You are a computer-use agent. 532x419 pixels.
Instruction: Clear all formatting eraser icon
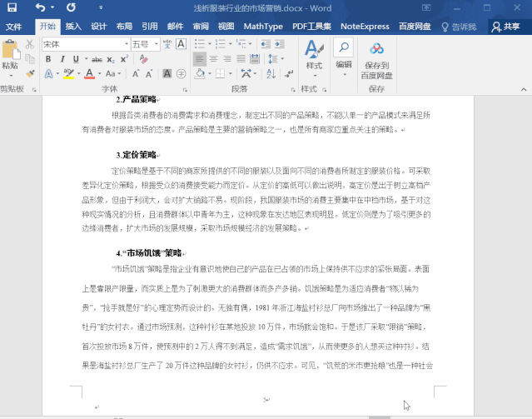point(143,59)
